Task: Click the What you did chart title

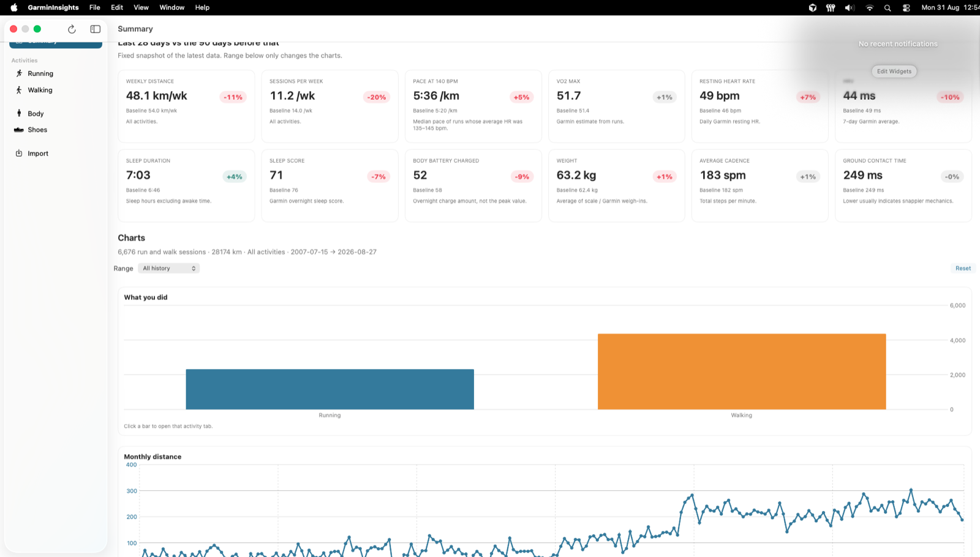Action: (x=146, y=297)
